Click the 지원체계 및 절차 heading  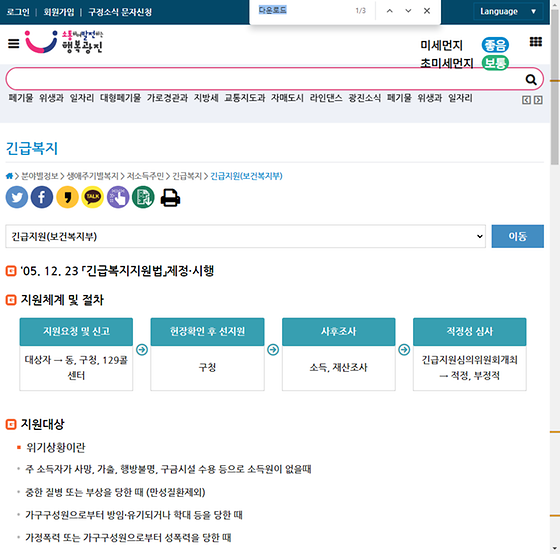(x=62, y=300)
